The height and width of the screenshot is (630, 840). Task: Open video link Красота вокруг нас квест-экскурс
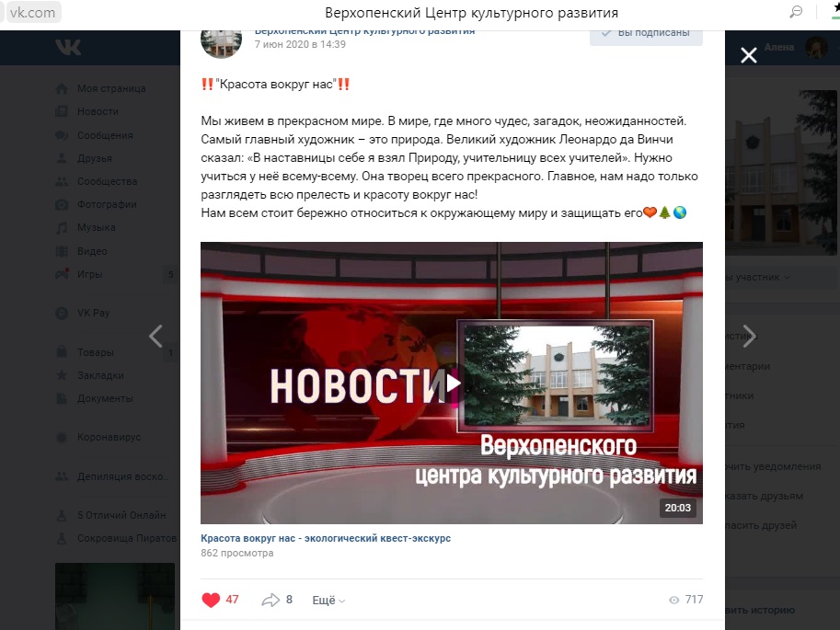[326, 538]
